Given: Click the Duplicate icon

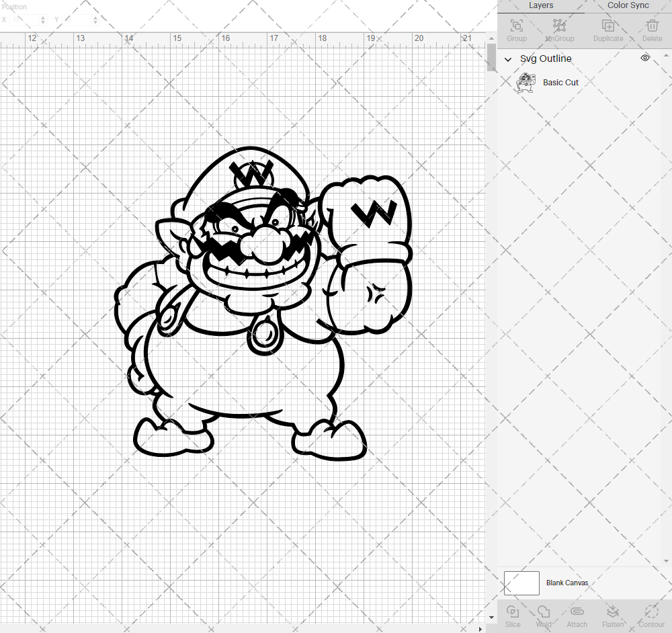Looking at the screenshot, I should 608,27.
